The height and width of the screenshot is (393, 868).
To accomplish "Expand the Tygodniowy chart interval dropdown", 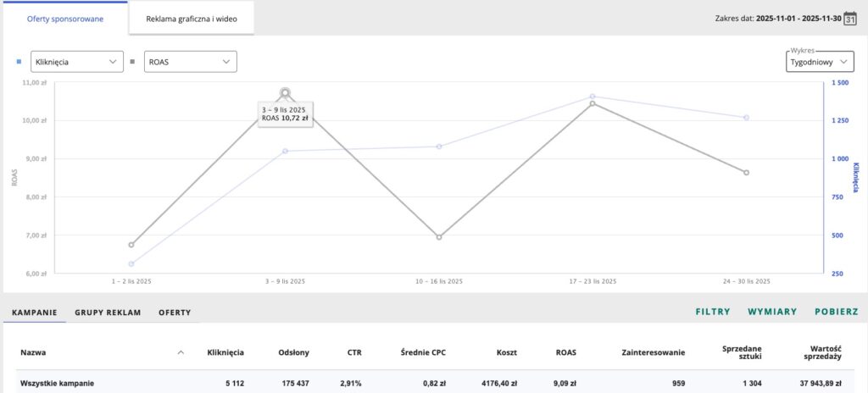I will 820,62.
